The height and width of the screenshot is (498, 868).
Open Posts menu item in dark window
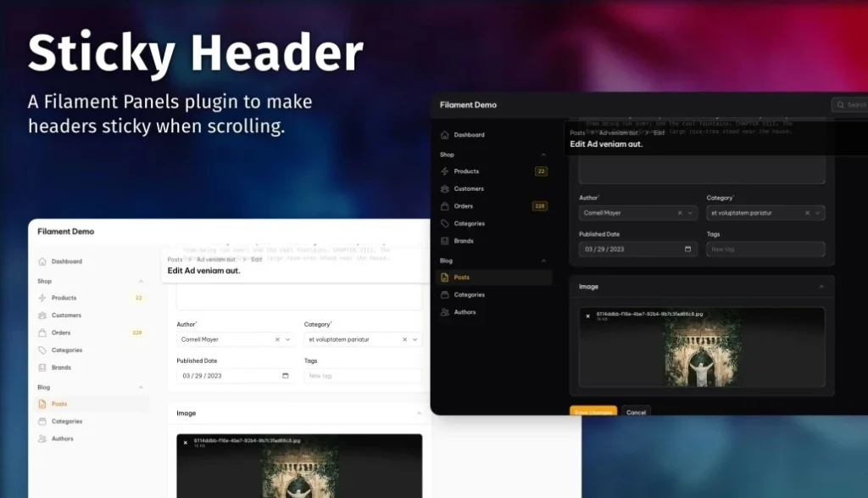pos(494,277)
